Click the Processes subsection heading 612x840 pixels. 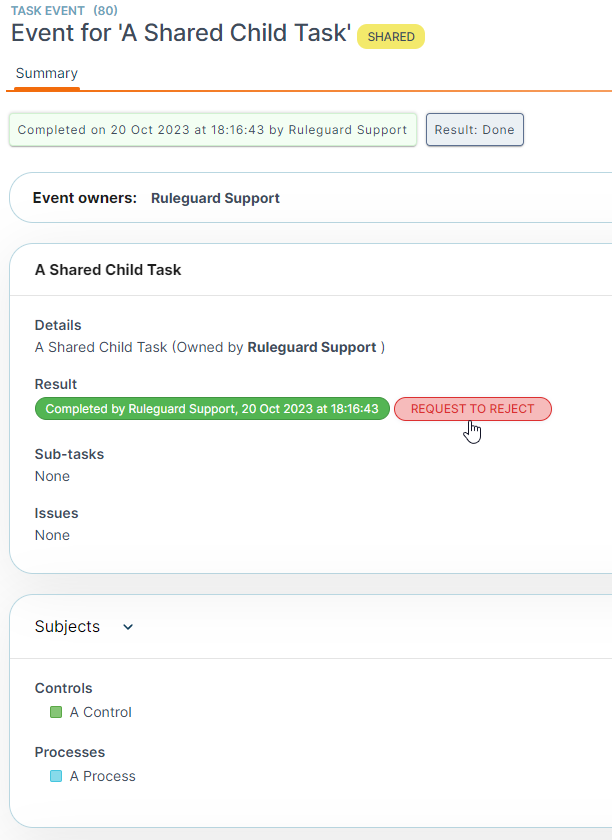click(70, 752)
